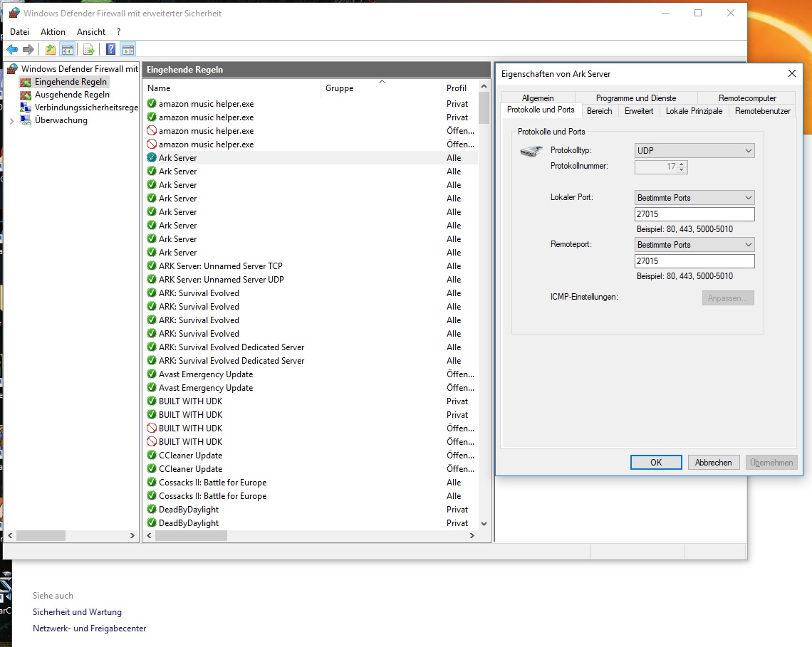812x647 pixels.
Task: Click status icon of highlighted Ark Server
Action: 152,157
